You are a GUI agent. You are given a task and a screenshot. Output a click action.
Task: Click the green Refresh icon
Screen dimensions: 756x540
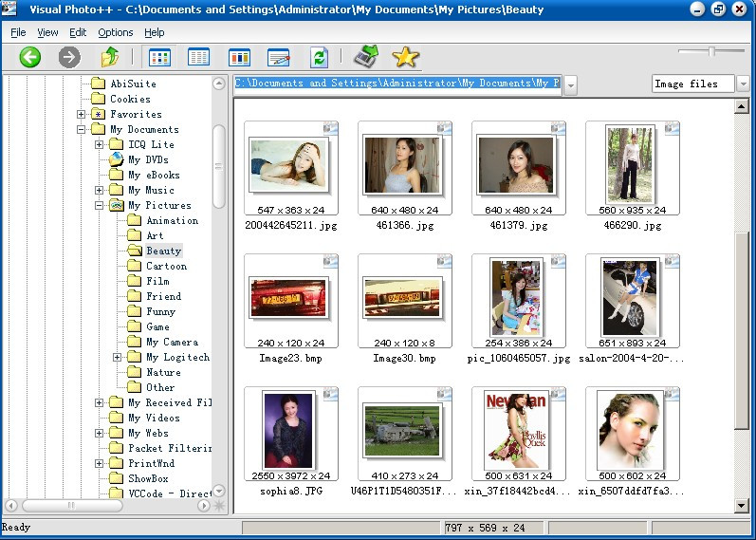tap(319, 57)
